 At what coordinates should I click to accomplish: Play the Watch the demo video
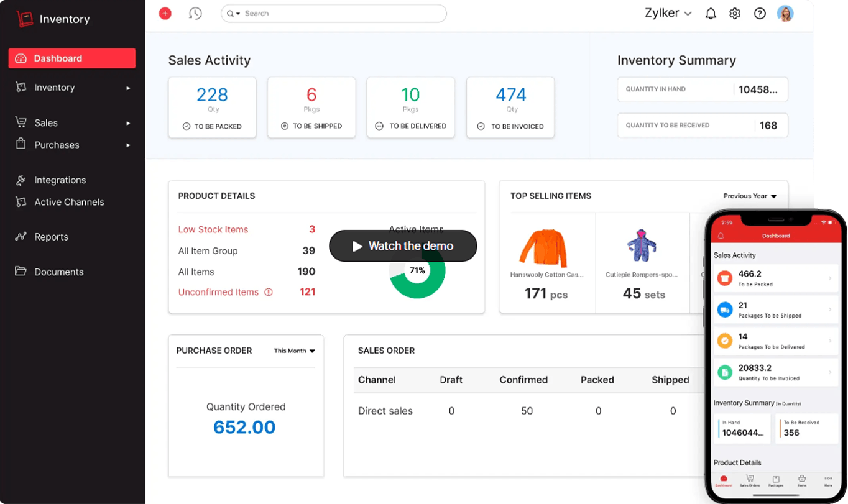tap(403, 246)
